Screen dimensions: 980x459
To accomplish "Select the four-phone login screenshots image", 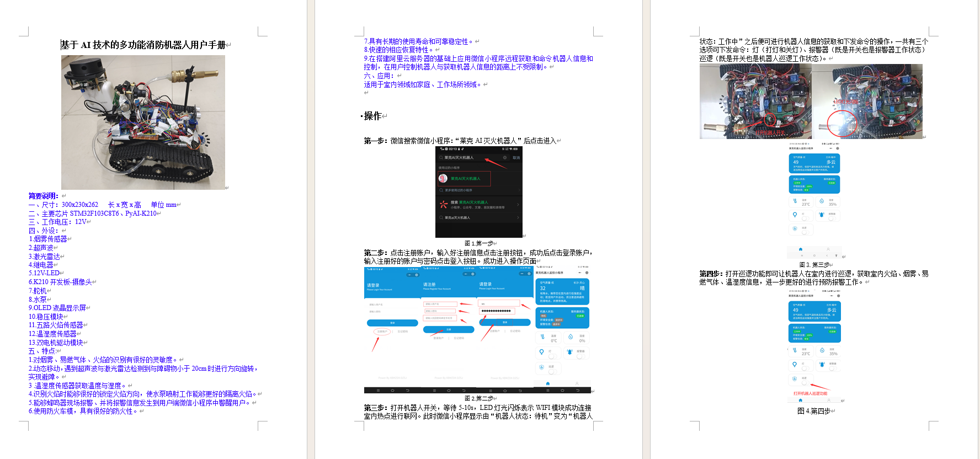I will 477,329.
